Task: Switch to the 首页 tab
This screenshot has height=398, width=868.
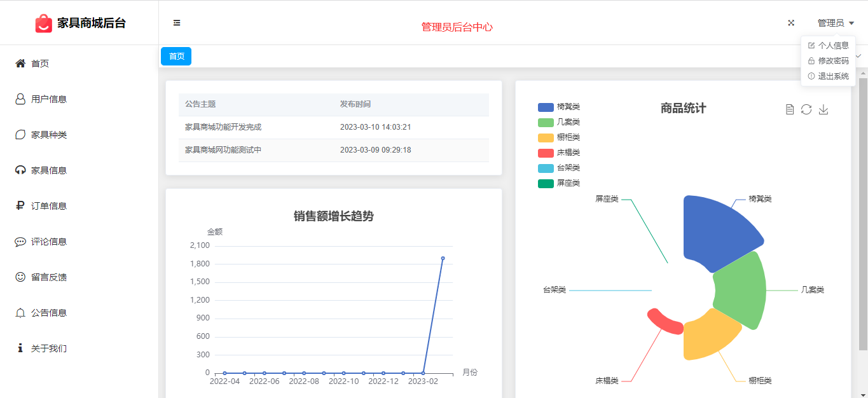Action: 176,57
